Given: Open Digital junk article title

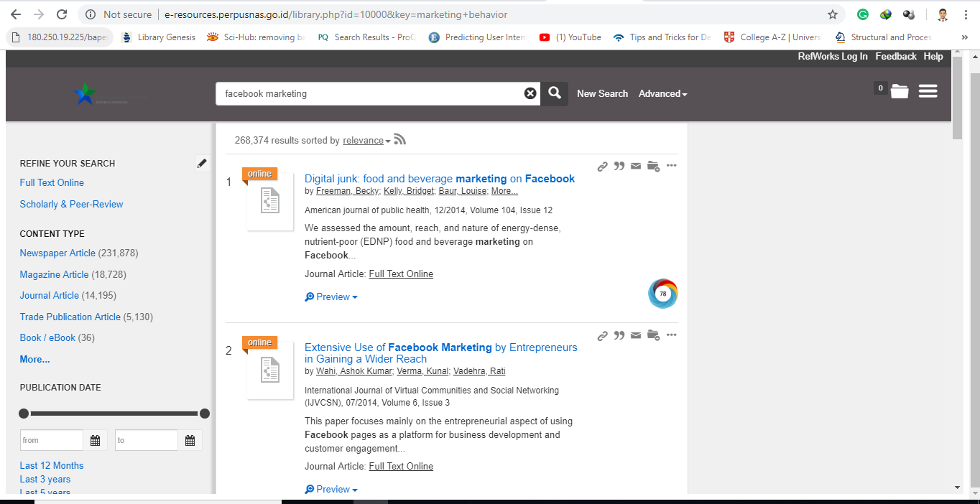Looking at the screenshot, I should coord(440,179).
